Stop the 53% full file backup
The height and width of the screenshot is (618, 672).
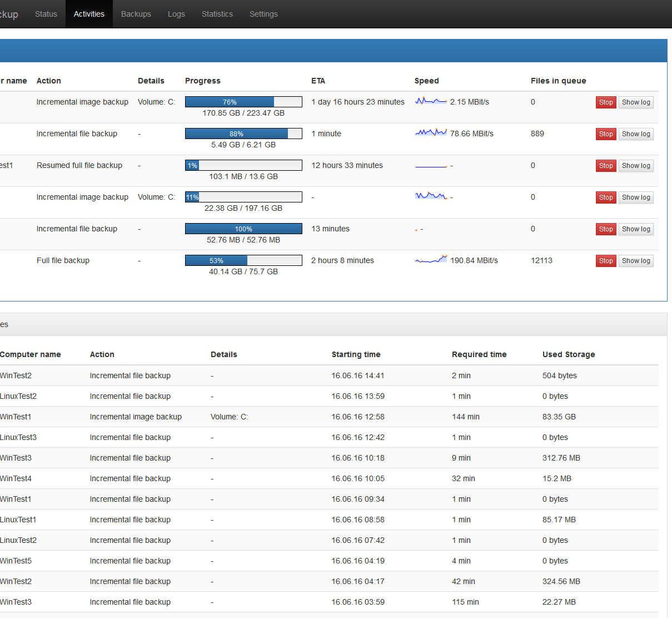[x=606, y=261]
